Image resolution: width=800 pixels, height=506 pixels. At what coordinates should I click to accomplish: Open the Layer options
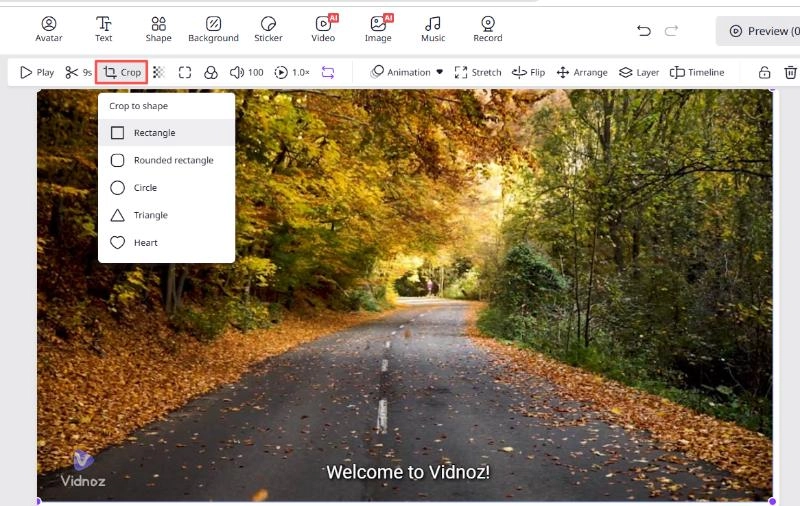click(639, 72)
